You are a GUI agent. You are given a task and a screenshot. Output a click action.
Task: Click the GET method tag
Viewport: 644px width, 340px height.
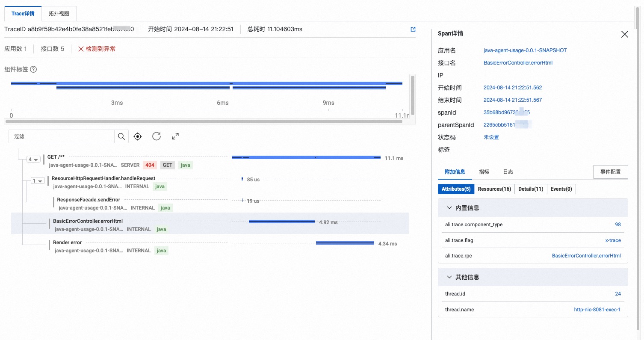point(168,165)
